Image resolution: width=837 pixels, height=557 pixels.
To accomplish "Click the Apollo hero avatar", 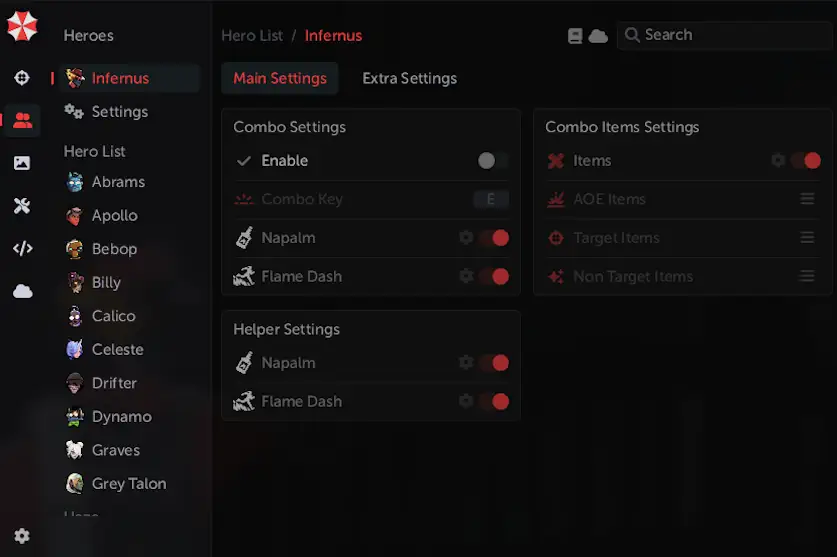I will pos(75,216).
